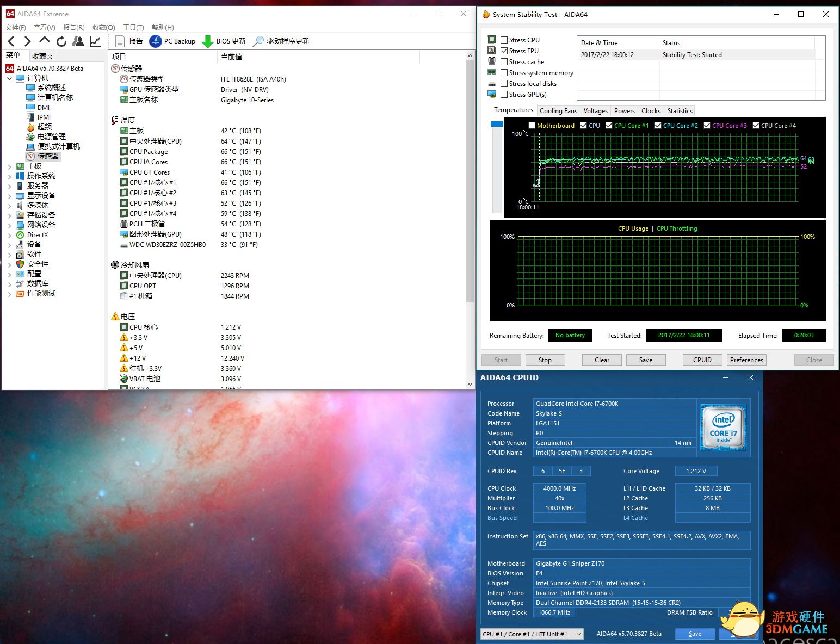Enable Stress cache checkbox
The width and height of the screenshot is (840, 644).
coord(504,61)
